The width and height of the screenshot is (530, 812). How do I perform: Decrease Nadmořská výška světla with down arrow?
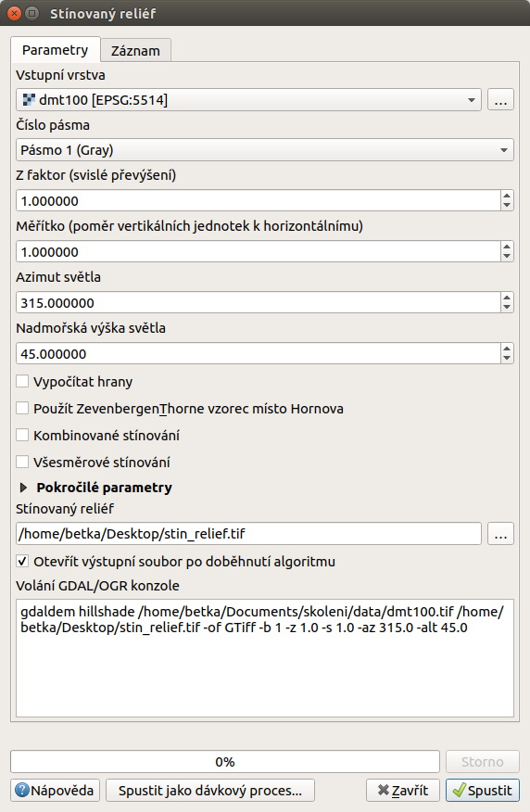(507, 359)
